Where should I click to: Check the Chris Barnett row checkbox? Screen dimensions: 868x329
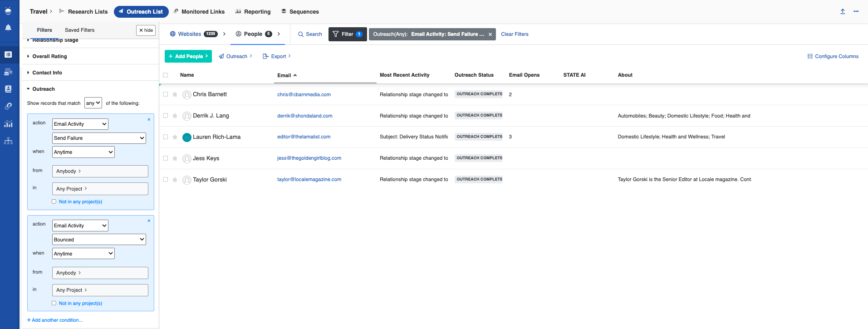tap(166, 94)
